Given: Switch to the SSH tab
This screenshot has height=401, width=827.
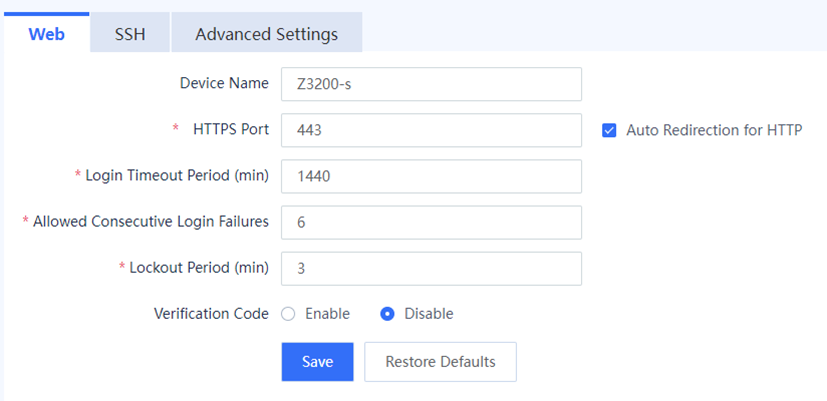Looking at the screenshot, I should coord(130,33).
